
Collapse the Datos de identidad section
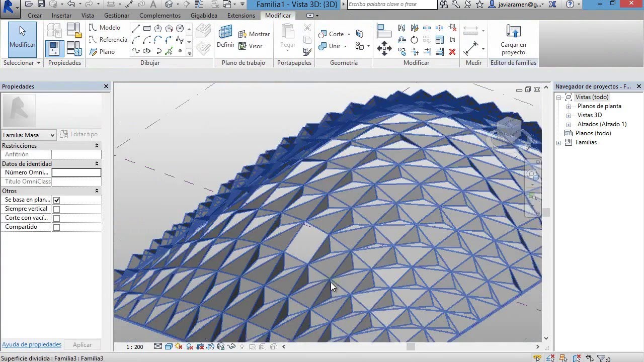[97, 164]
